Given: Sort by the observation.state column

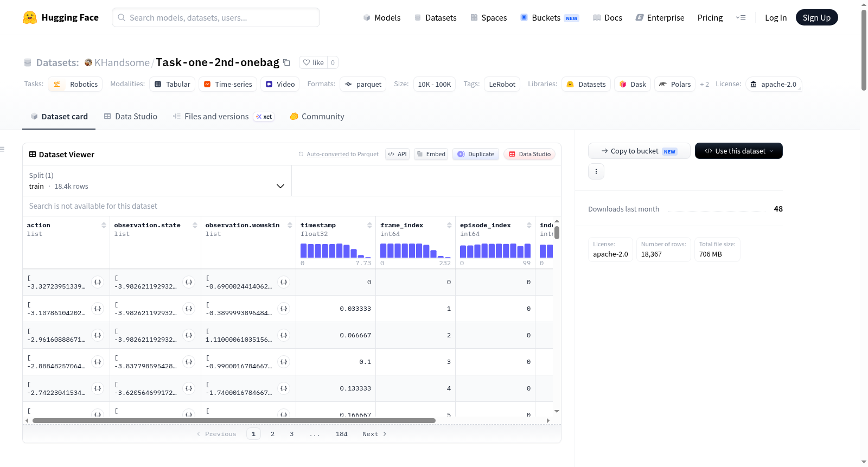Looking at the screenshot, I should (195, 225).
